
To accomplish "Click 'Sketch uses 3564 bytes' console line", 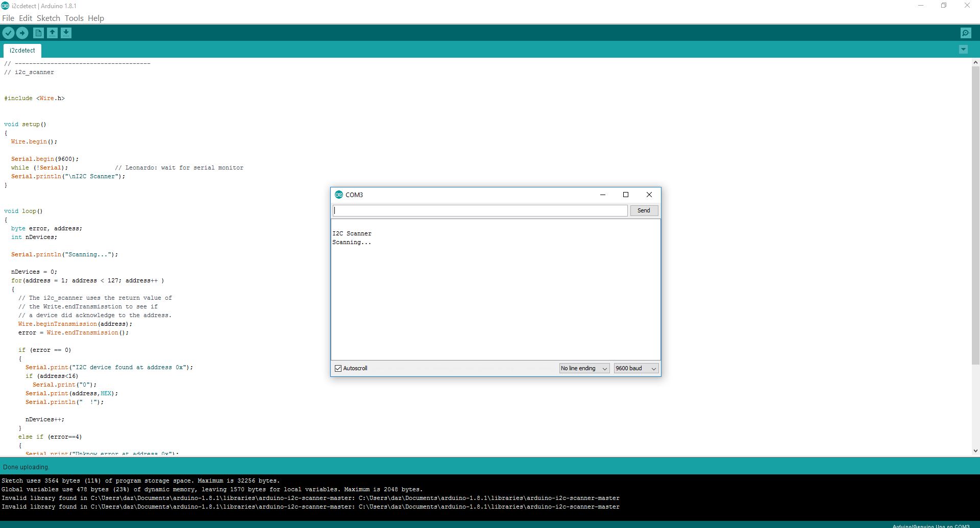I will 141,481.
